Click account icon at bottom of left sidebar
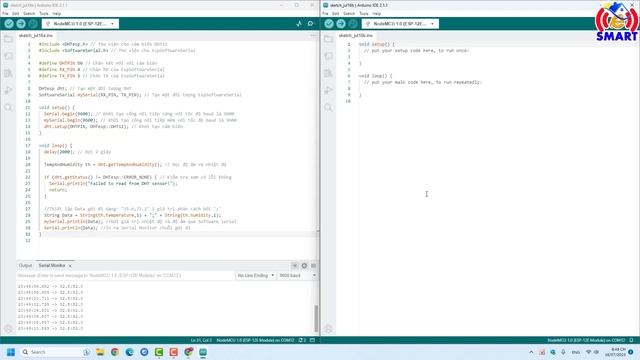 8,329
